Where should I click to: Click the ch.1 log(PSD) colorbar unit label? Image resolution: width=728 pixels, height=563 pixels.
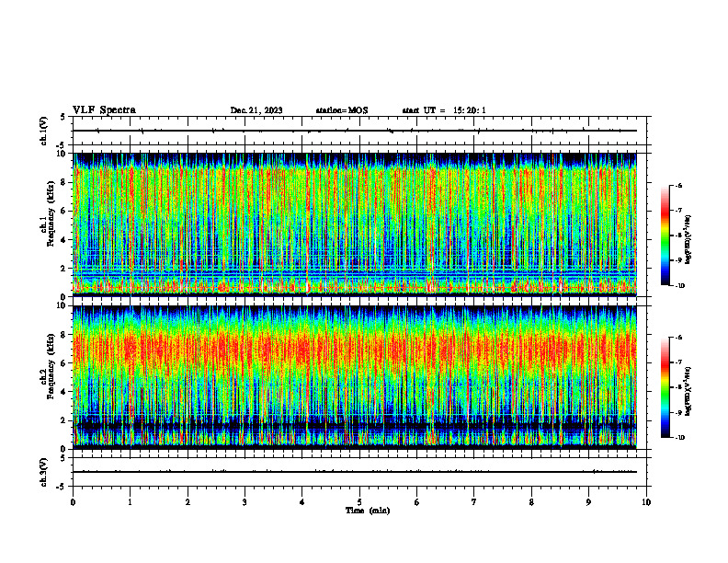click(x=688, y=240)
